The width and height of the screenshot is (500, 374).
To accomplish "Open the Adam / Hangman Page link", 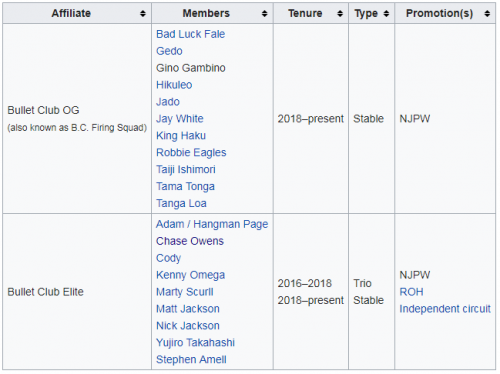I will 212,224.
